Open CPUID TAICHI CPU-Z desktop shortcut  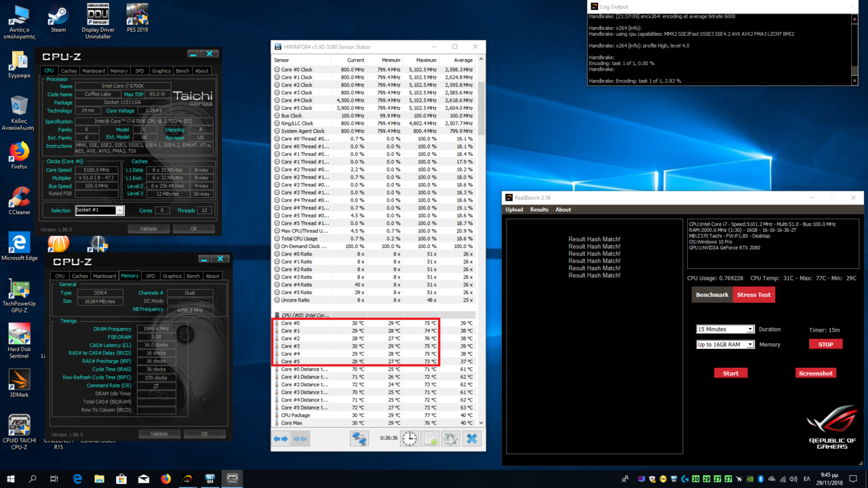coord(19,432)
